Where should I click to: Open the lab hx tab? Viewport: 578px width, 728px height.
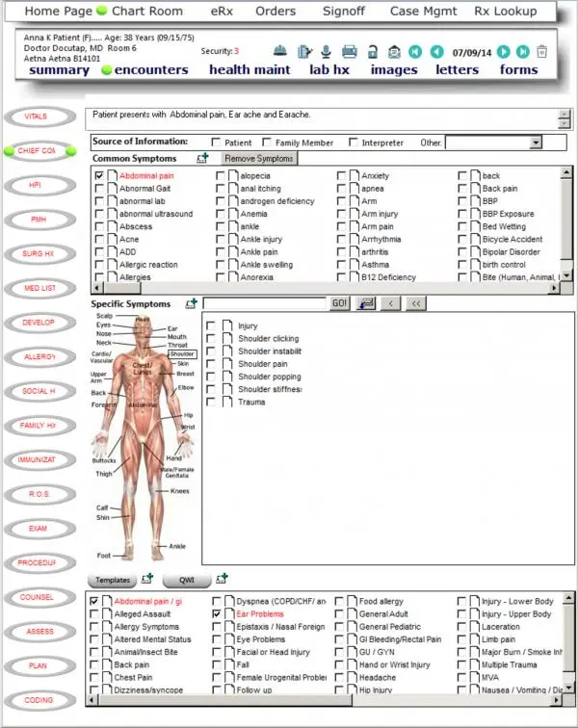point(329,70)
